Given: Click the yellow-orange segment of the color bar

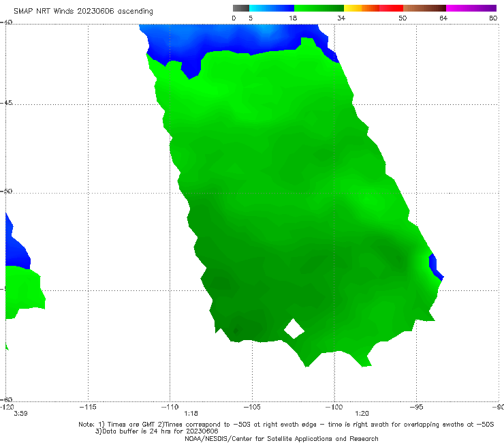Looking at the screenshot, I should [x=361, y=8].
